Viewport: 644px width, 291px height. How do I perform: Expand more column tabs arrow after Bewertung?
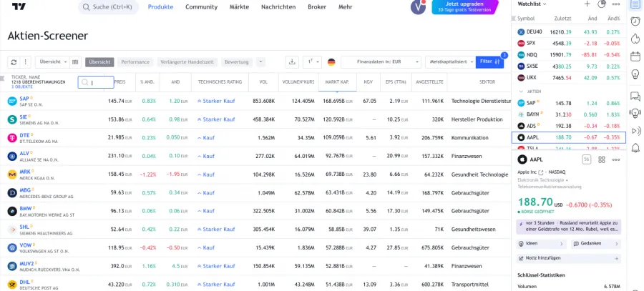[x=260, y=62]
